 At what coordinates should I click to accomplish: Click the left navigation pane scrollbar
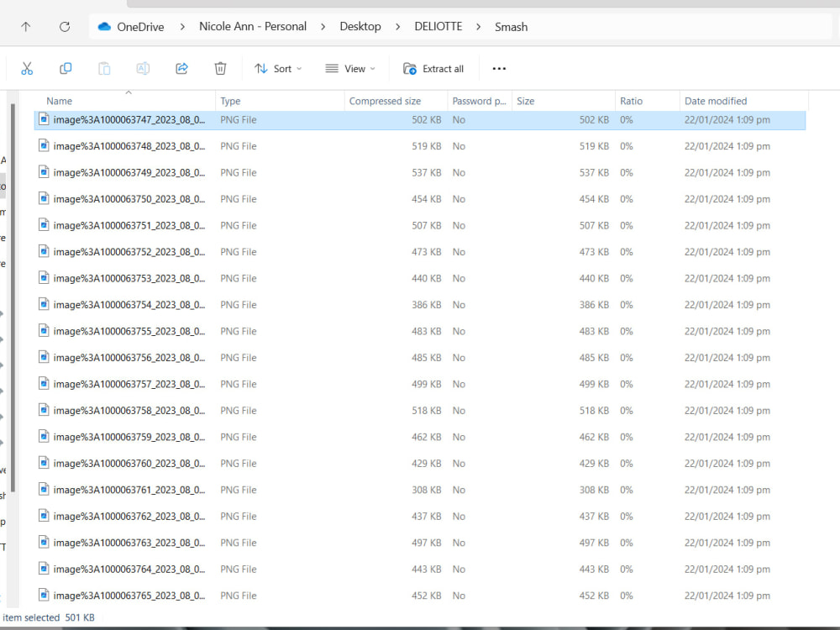(13, 298)
